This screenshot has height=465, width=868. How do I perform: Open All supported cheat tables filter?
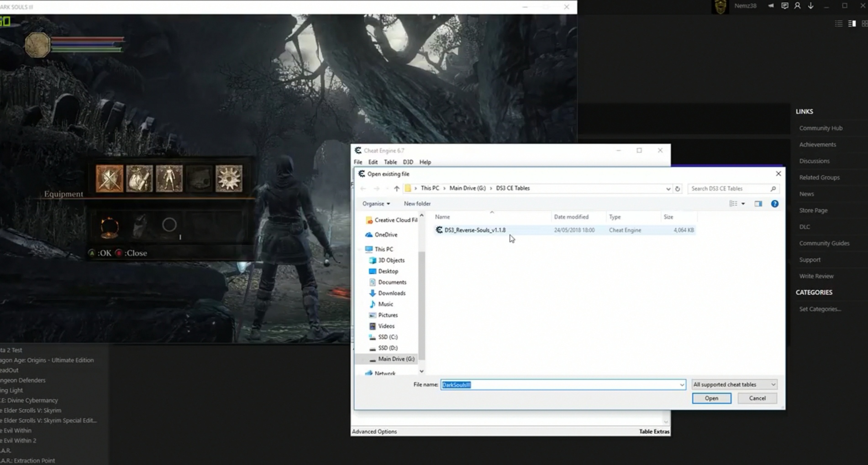(734, 385)
